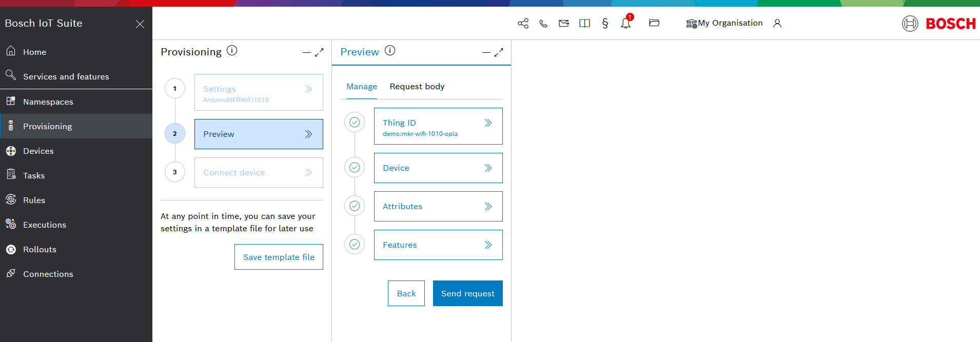
Task: Click step number 2 circle
Action: click(x=175, y=133)
